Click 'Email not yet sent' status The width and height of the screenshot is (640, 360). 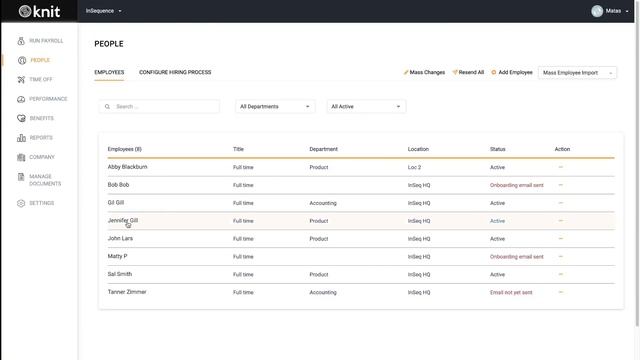pyautogui.click(x=511, y=293)
